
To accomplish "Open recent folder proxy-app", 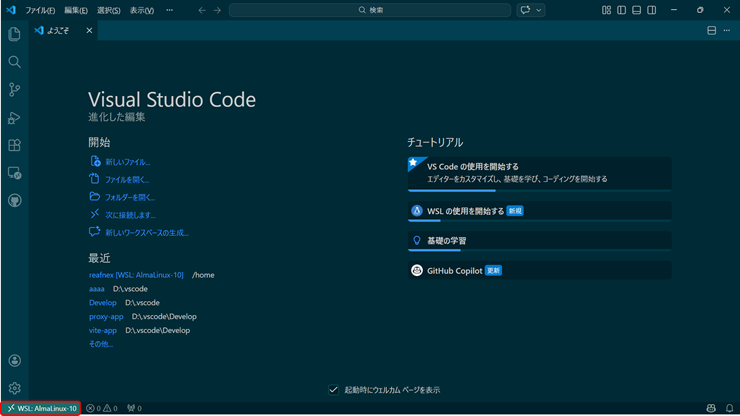I will point(106,316).
